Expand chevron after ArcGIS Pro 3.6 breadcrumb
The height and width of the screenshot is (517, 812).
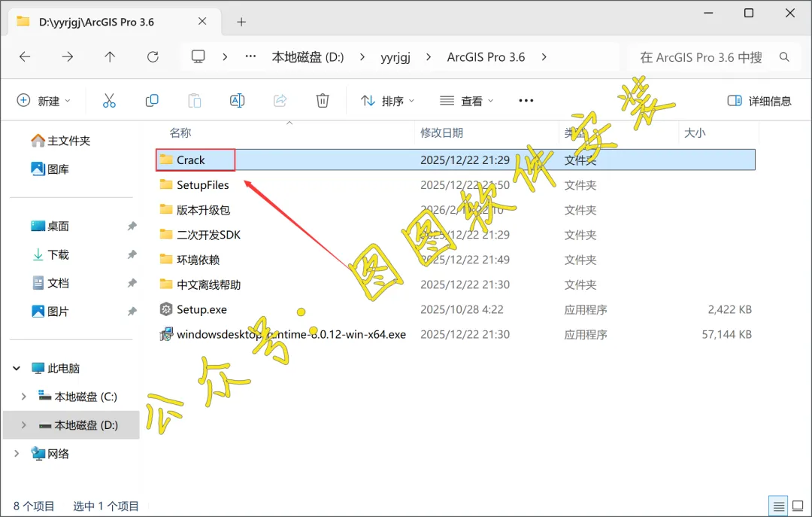544,57
